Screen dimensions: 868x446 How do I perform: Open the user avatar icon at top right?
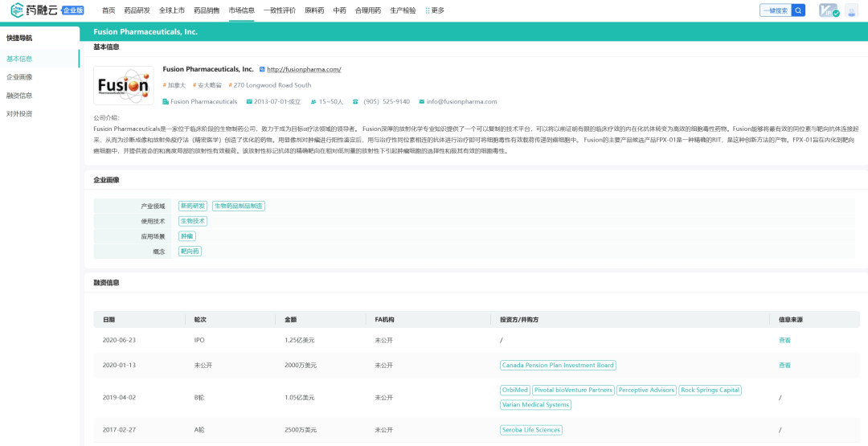point(851,10)
